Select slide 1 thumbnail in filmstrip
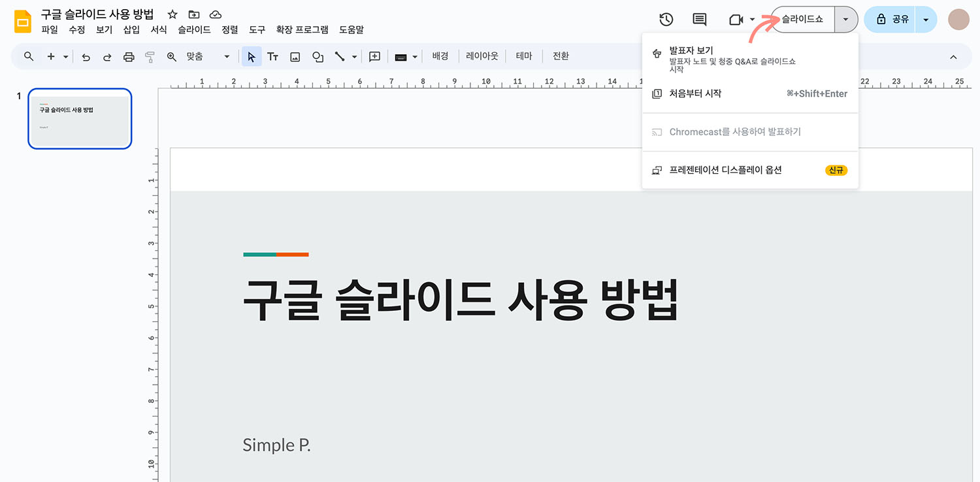This screenshot has width=980, height=482. (x=80, y=119)
